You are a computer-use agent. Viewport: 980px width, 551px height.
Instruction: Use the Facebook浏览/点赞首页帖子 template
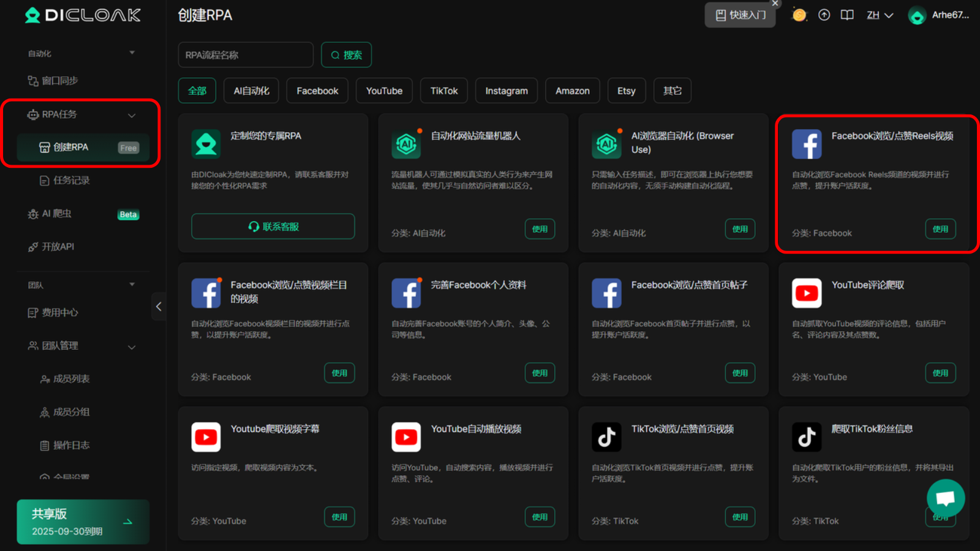click(x=740, y=373)
